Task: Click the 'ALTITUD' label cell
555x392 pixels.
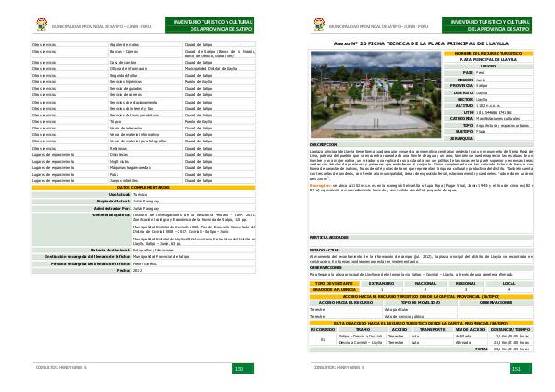Action: click(459, 105)
